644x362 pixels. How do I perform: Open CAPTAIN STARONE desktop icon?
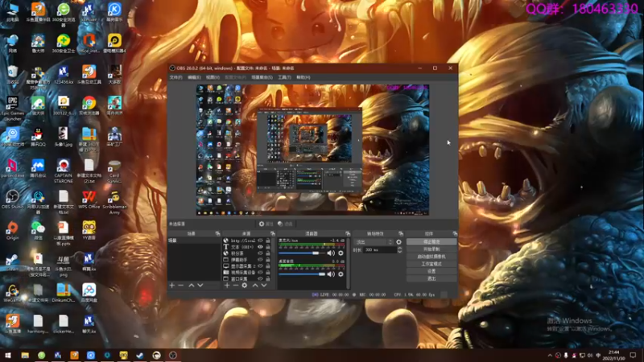pos(64,171)
